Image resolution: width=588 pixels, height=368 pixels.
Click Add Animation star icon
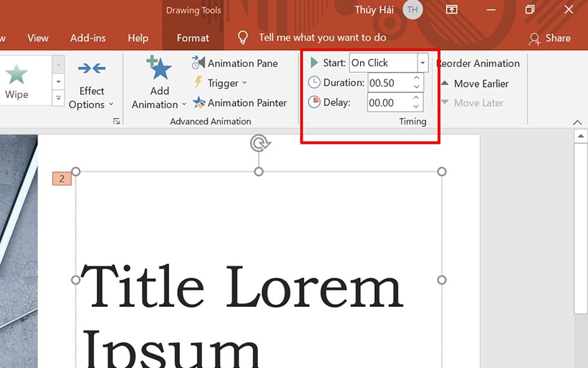pos(159,68)
